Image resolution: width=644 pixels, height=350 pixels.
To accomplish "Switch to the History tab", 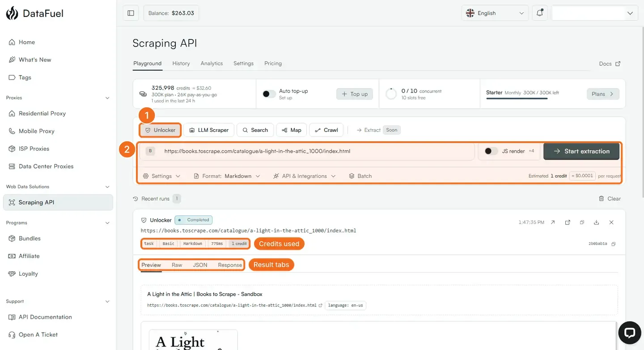I will pyautogui.click(x=181, y=63).
